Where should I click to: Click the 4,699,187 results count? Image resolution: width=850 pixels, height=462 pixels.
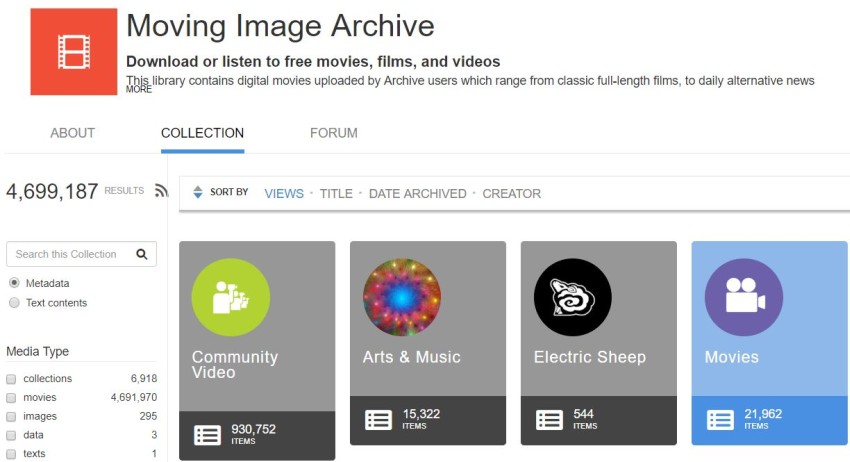click(52, 191)
